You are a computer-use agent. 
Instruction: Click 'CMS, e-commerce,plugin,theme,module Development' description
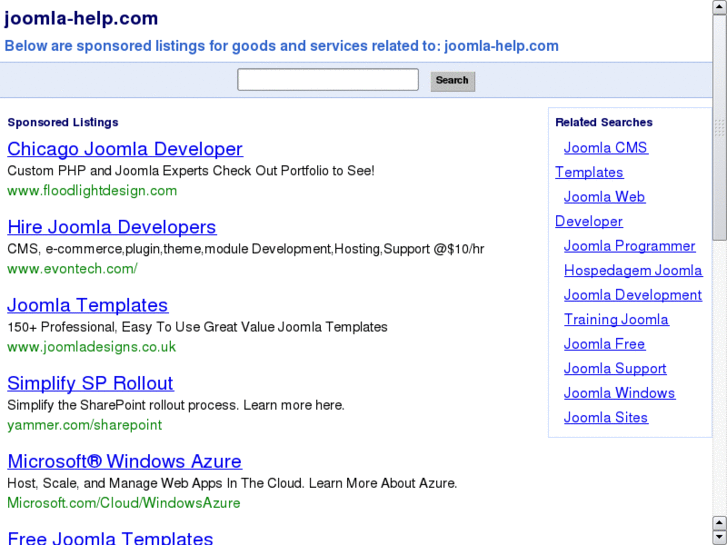click(x=246, y=249)
